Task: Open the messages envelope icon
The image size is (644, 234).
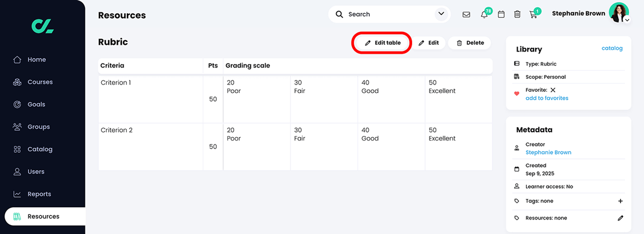Action: click(466, 15)
